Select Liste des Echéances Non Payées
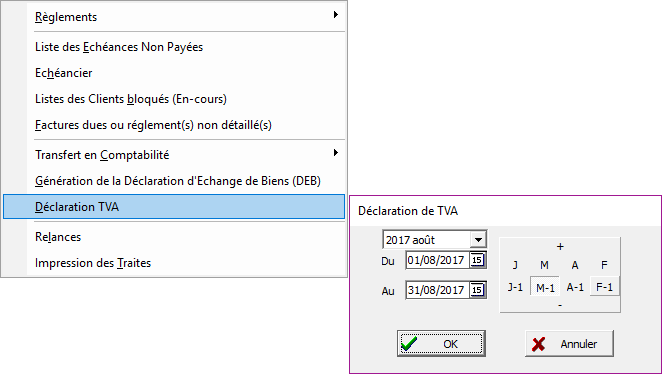 [174, 47]
